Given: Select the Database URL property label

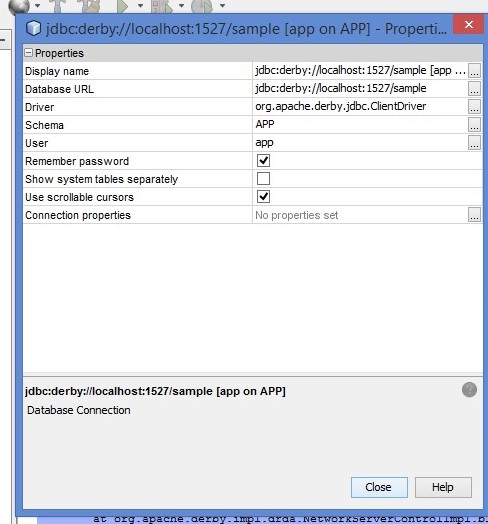Looking at the screenshot, I should [59, 89].
